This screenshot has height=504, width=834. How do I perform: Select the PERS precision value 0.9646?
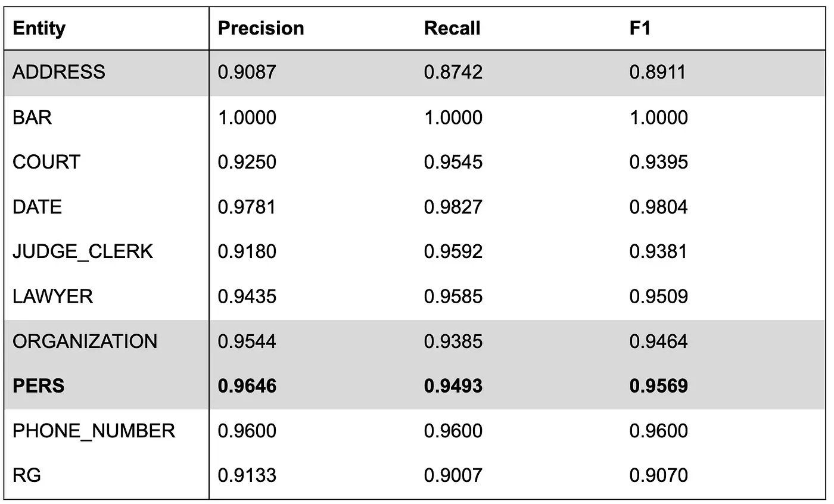pyautogui.click(x=247, y=386)
